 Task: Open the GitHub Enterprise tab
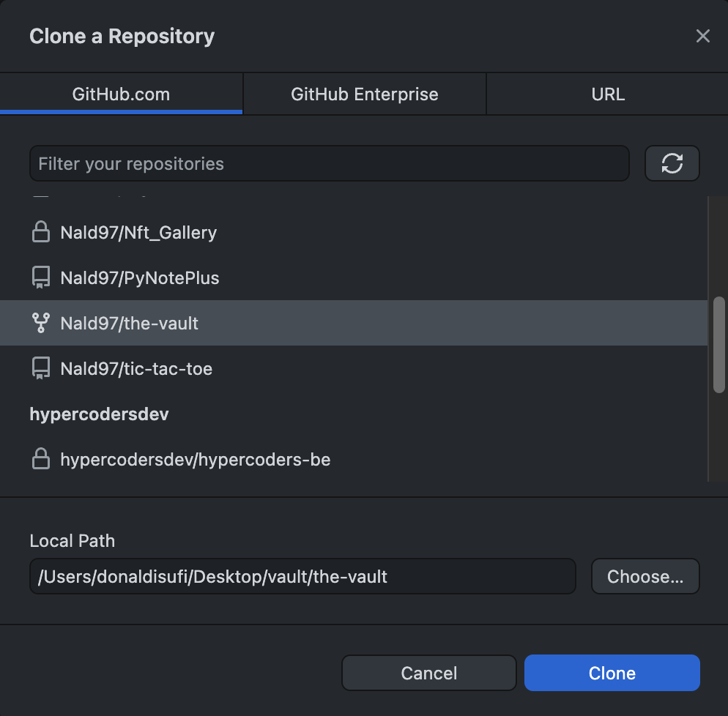point(364,94)
